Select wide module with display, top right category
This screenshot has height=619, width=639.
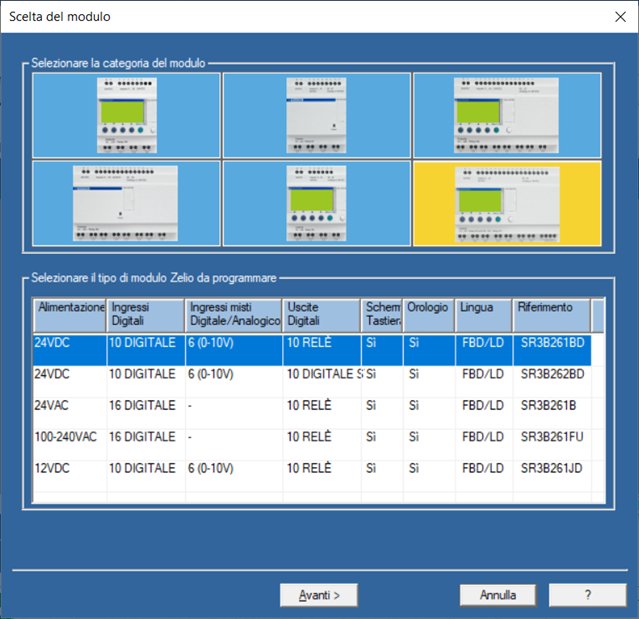[507, 115]
